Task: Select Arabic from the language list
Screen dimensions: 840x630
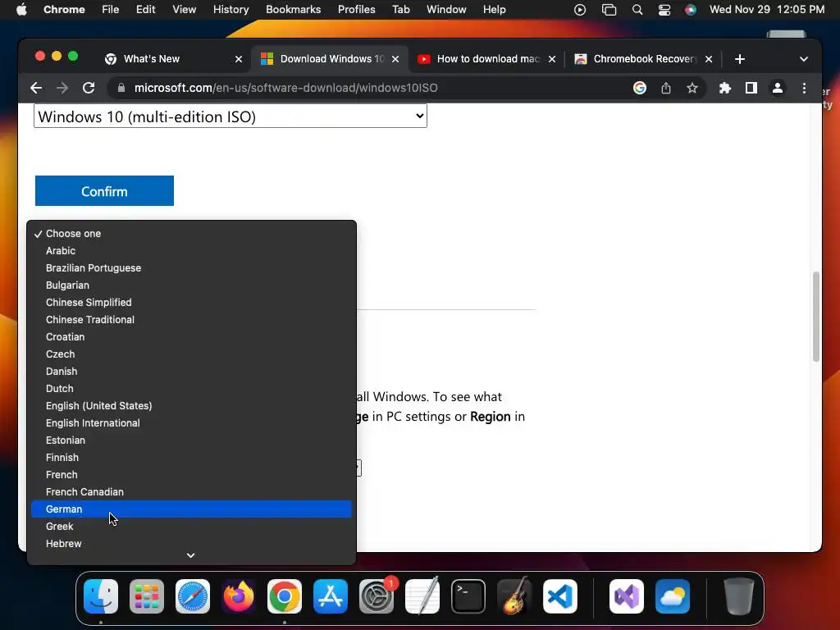Action: (191, 251)
